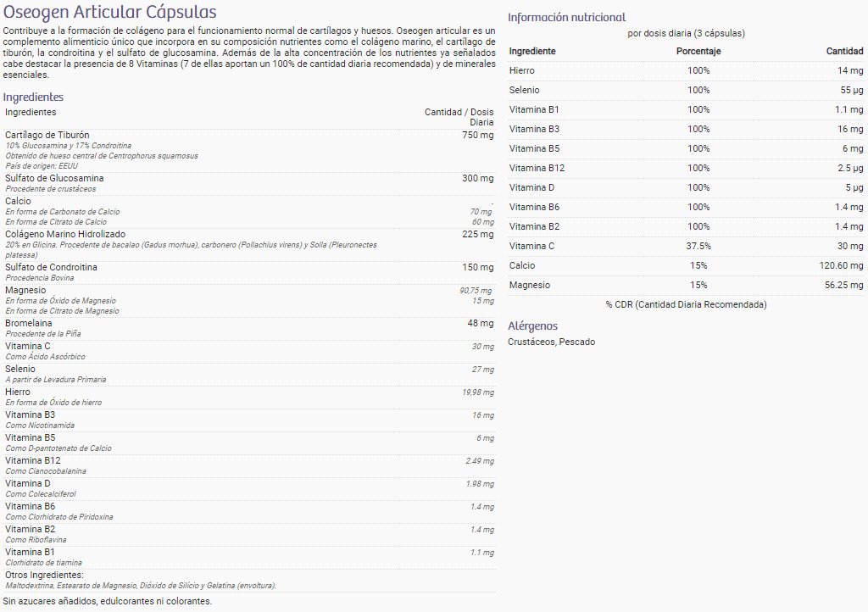Select 'En forma de Carbonato de Calcio'

(x=63, y=211)
